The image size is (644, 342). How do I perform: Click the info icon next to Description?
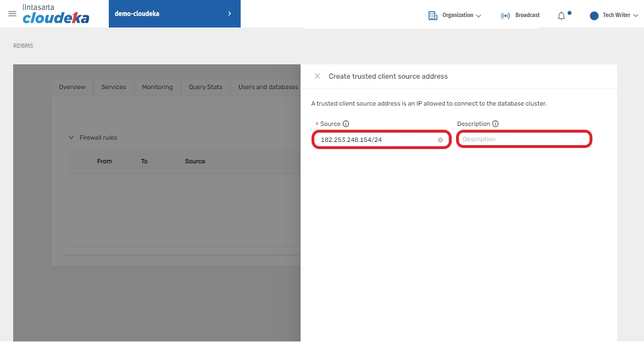495,124
